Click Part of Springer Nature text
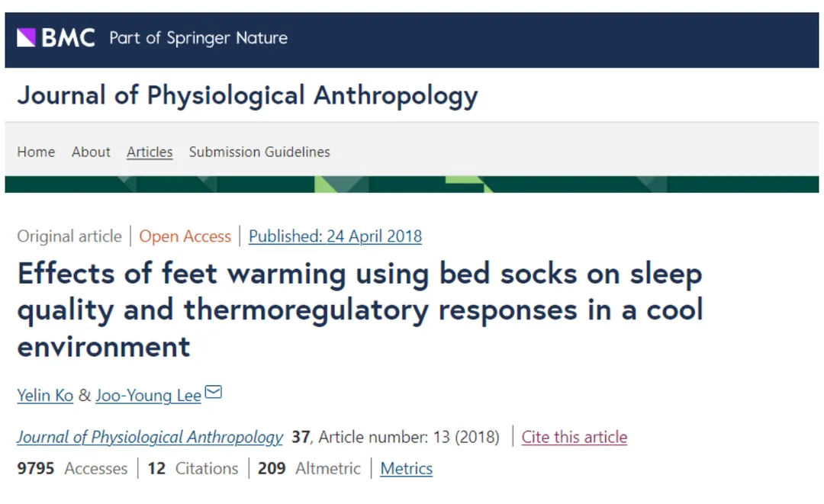Viewport: 824px width, 504px height. [x=198, y=37]
